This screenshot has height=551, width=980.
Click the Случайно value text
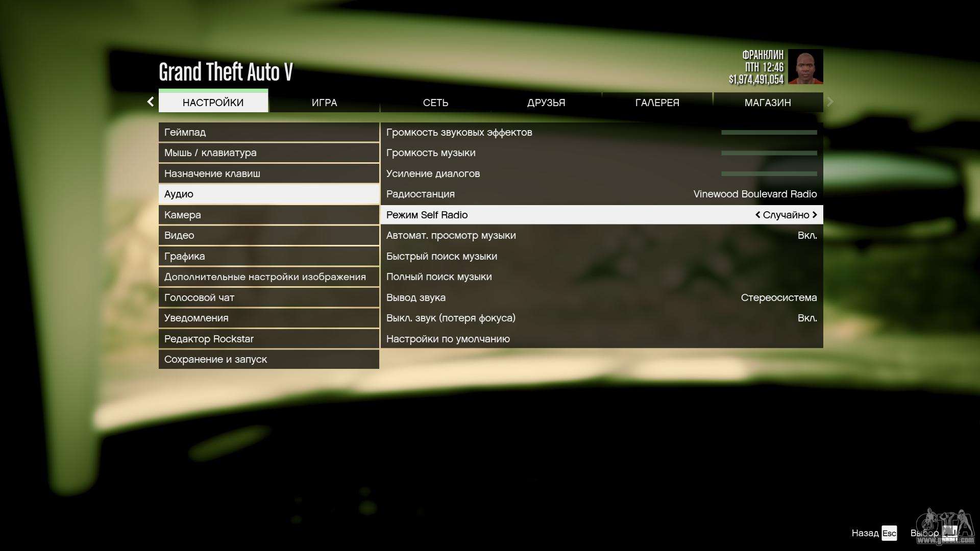pyautogui.click(x=786, y=215)
